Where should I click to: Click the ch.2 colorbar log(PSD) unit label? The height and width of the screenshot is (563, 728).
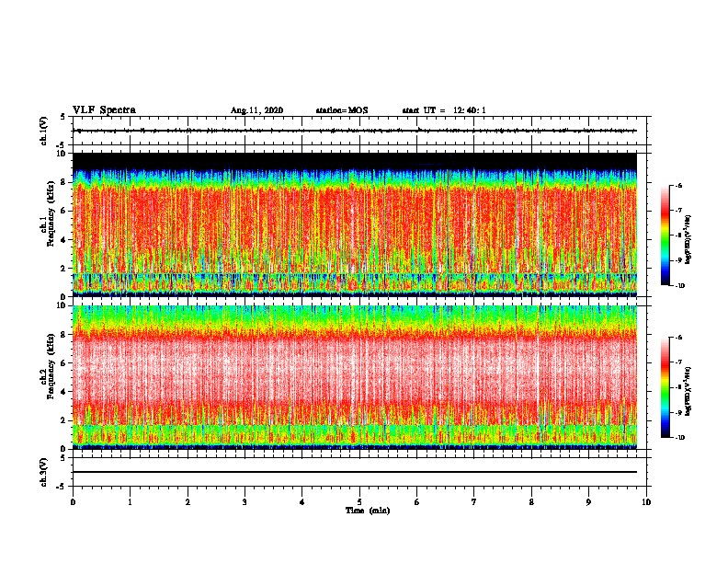click(688, 391)
